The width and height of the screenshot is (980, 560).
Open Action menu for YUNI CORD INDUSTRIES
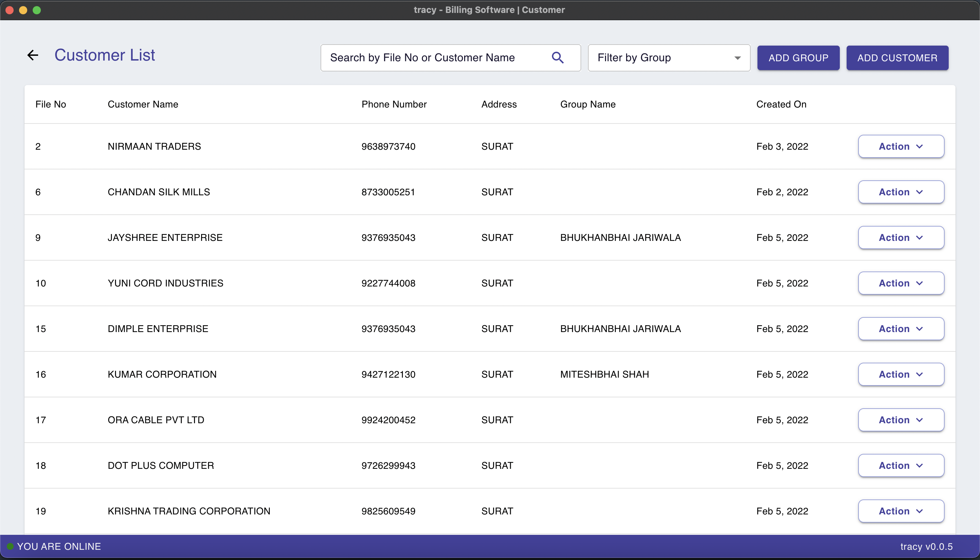pyautogui.click(x=901, y=283)
